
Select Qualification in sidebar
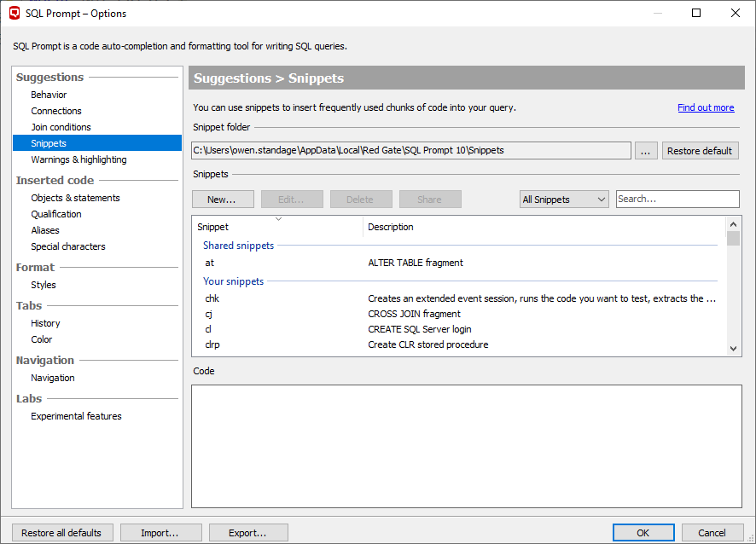point(56,214)
